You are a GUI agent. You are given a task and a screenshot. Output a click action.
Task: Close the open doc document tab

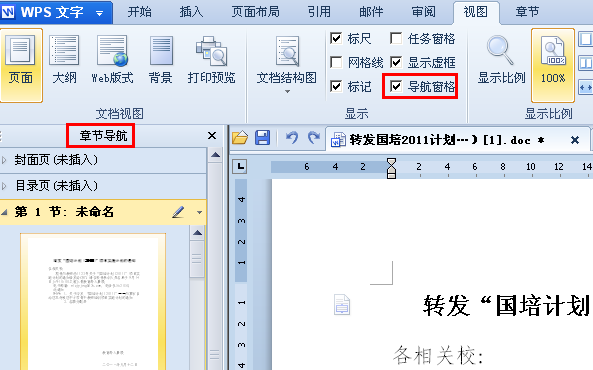(x=575, y=140)
